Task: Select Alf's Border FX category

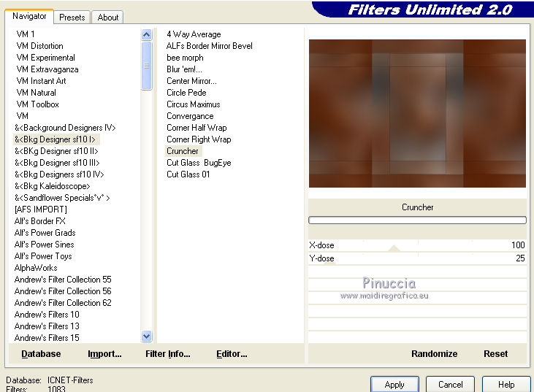Action: tap(40, 221)
